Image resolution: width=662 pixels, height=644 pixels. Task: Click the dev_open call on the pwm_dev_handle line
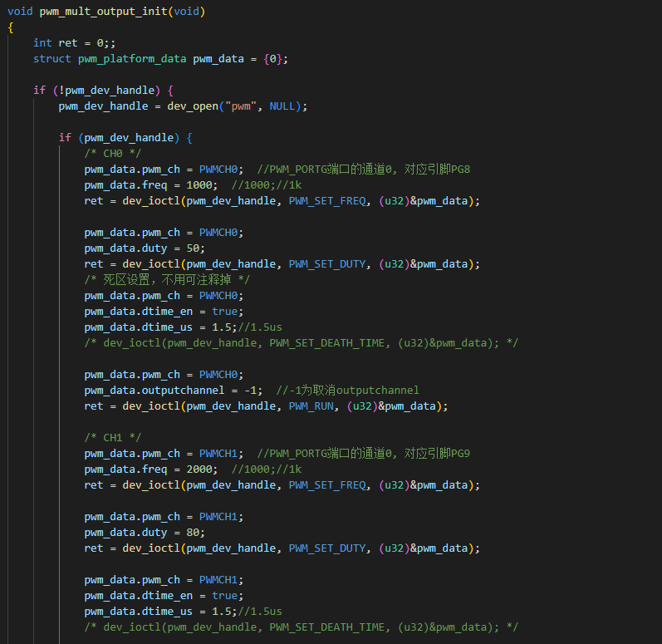(193, 106)
